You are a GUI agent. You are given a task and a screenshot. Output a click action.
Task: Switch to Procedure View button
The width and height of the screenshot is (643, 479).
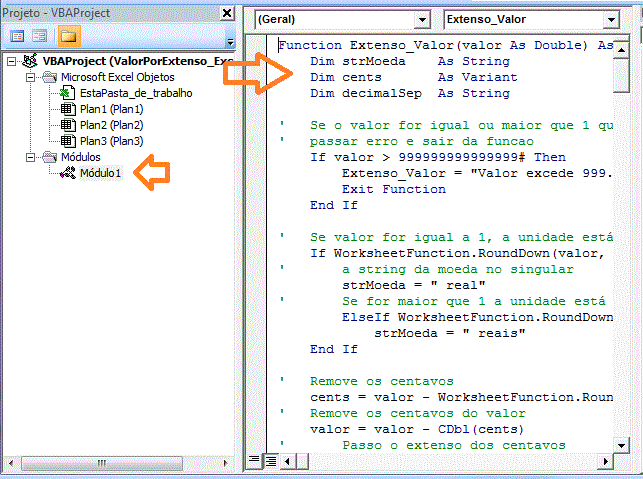(x=254, y=461)
